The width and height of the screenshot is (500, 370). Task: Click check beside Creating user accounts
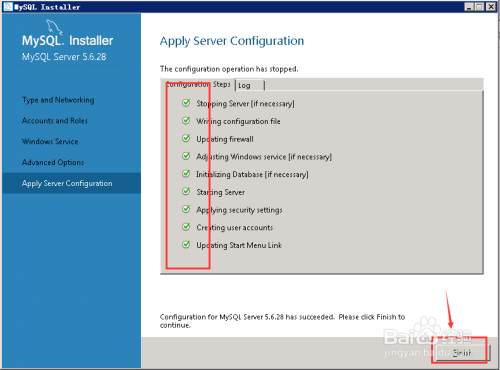coord(186,227)
